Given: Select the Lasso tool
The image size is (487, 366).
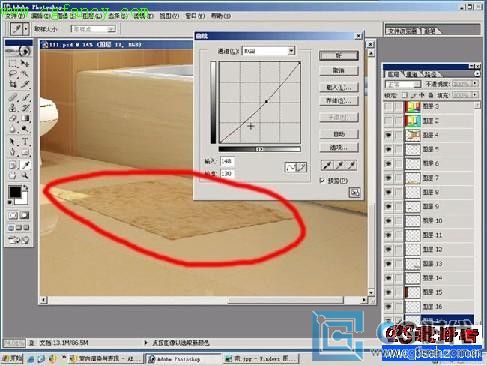Looking at the screenshot, I should point(13,74).
